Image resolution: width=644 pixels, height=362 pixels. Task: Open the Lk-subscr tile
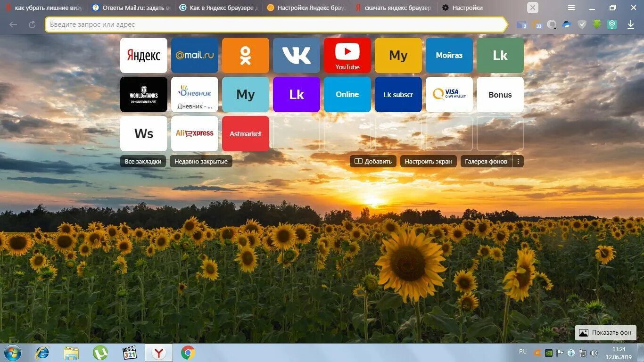click(x=398, y=94)
